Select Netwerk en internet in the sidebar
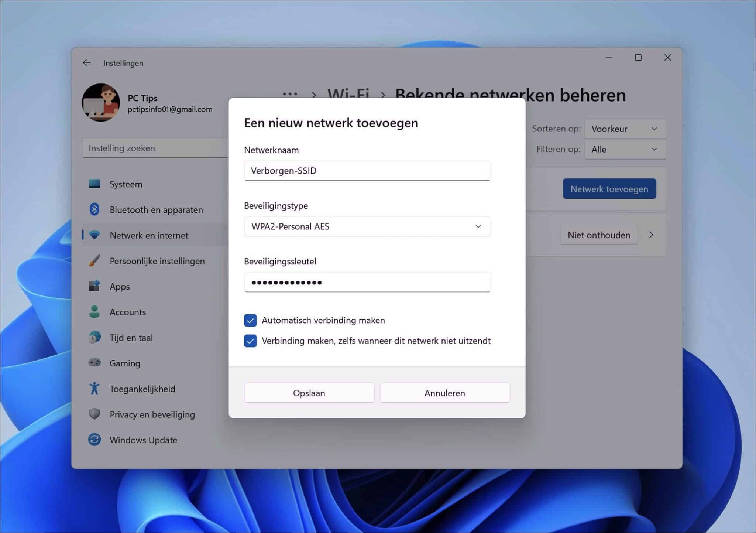This screenshot has width=756, height=533. 149,235
